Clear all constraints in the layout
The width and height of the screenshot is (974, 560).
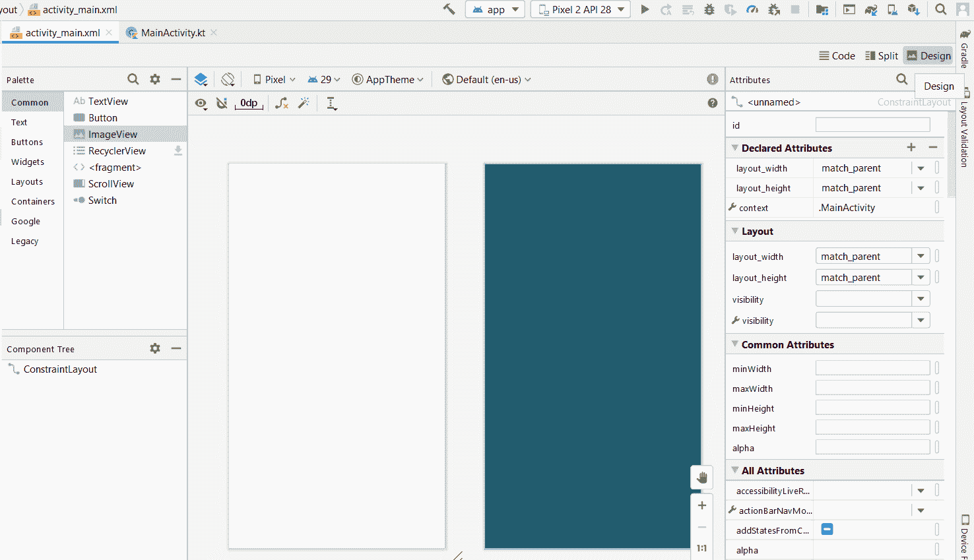[282, 103]
